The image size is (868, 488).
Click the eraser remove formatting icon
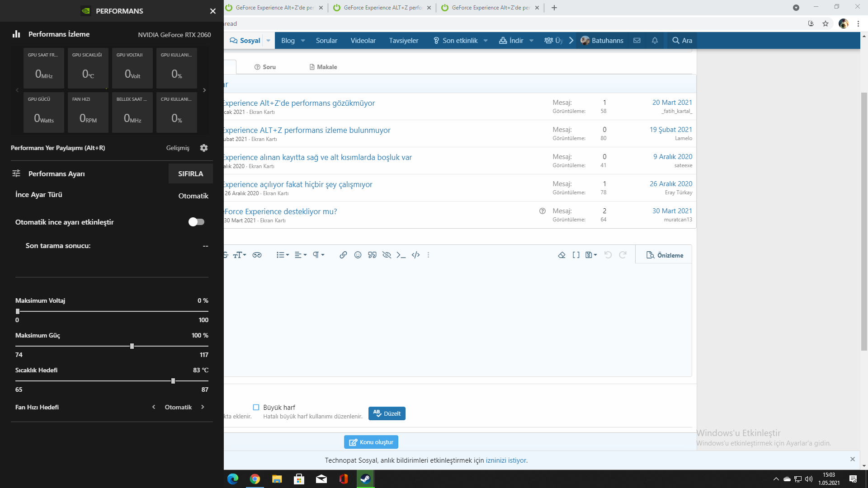tap(561, 255)
